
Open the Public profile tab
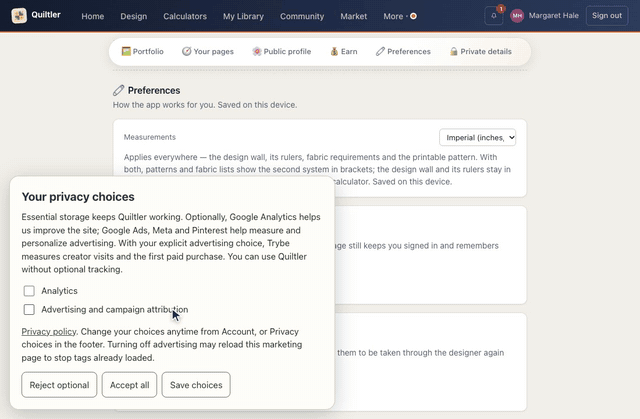pos(282,51)
